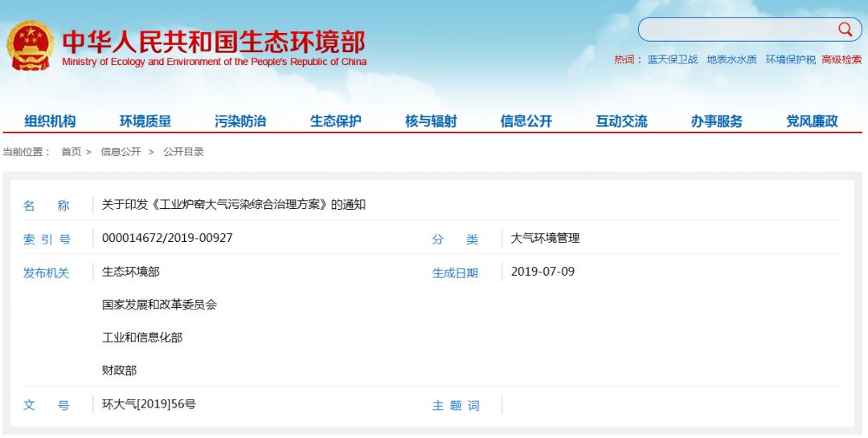Select issuing agency 生态环境部
Image resolution: width=868 pixels, height=438 pixels.
click(131, 272)
